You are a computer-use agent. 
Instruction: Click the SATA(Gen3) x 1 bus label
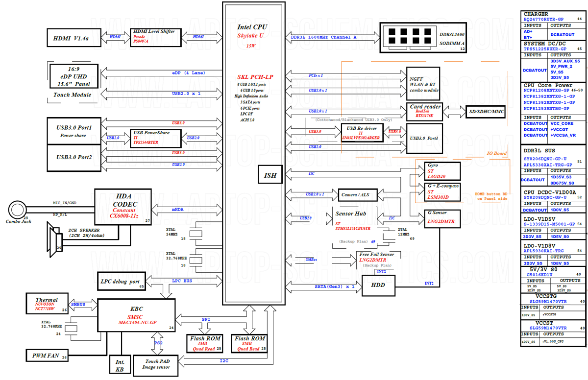(x=335, y=286)
